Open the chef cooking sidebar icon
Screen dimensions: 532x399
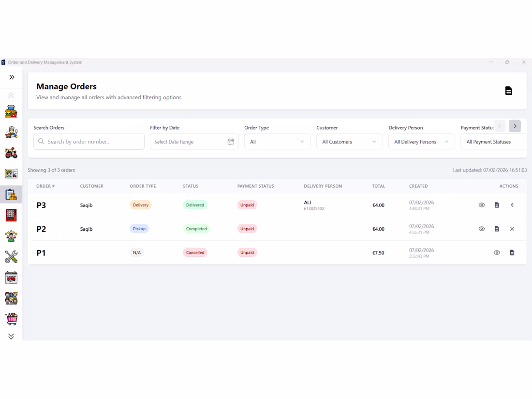coord(11,132)
